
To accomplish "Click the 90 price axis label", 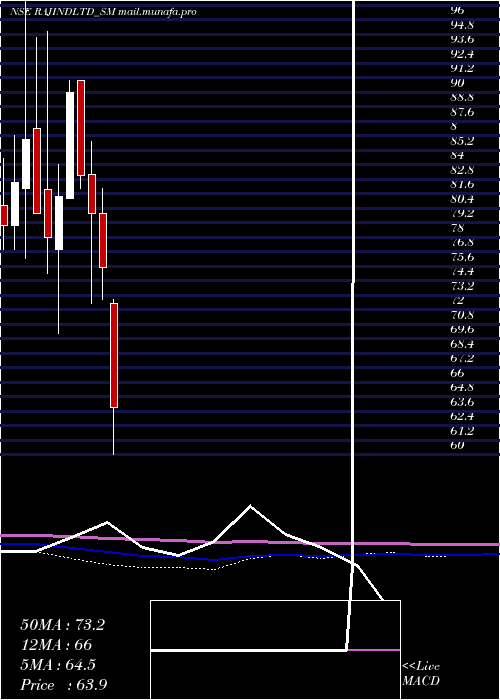I will click(457, 83).
